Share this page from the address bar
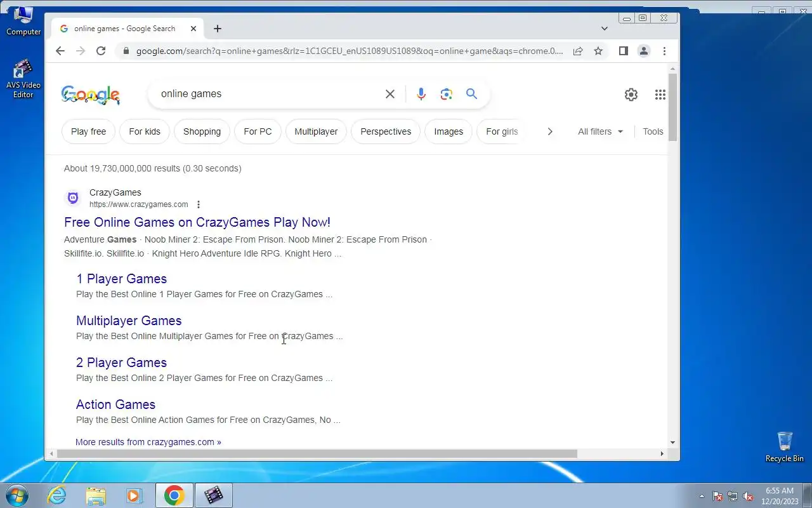This screenshot has width=812, height=508. click(x=578, y=51)
